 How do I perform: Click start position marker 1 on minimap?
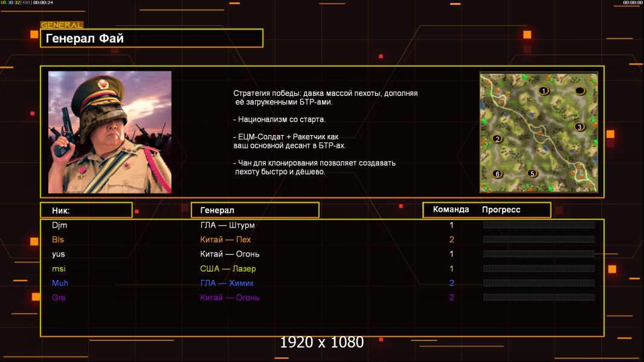coord(544,91)
